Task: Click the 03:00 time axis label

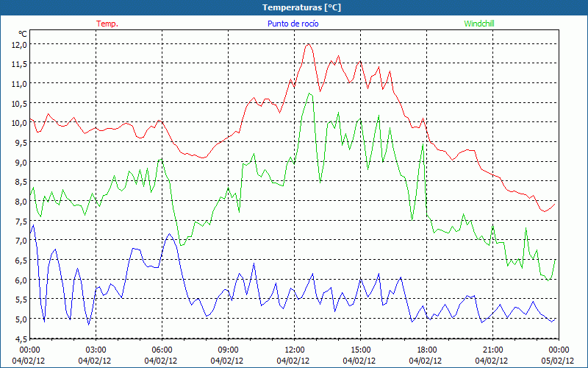Action: 96,350
